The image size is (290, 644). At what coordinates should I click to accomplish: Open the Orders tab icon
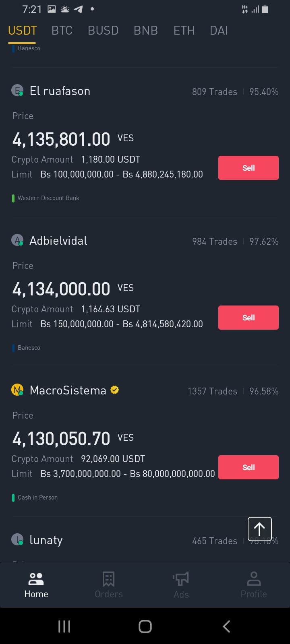coord(108,579)
